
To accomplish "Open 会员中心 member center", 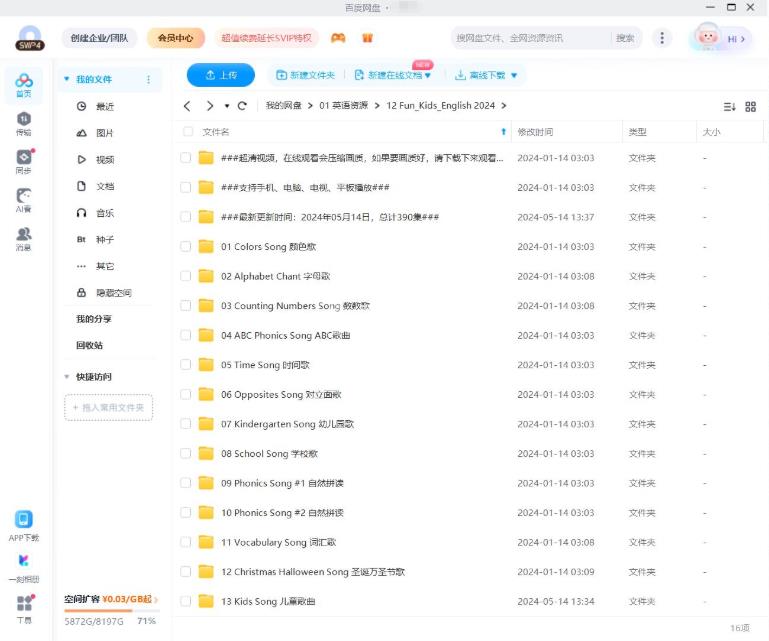I will tap(175, 38).
